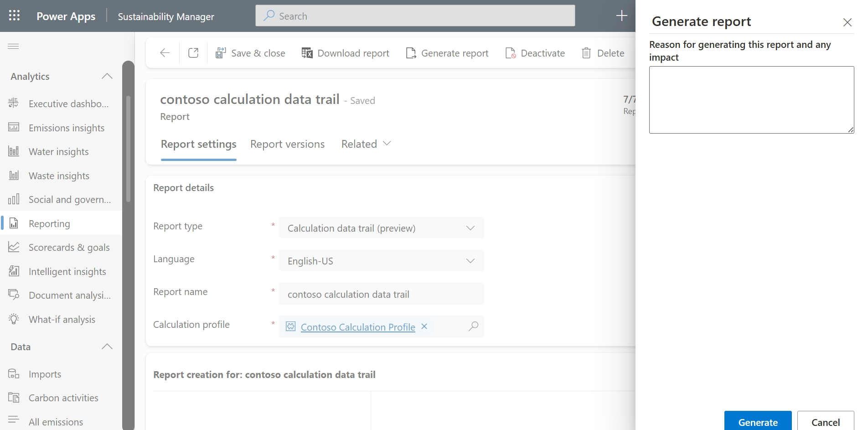Click the Power Apps title
Screen dimensions: 868x430
(x=66, y=16)
